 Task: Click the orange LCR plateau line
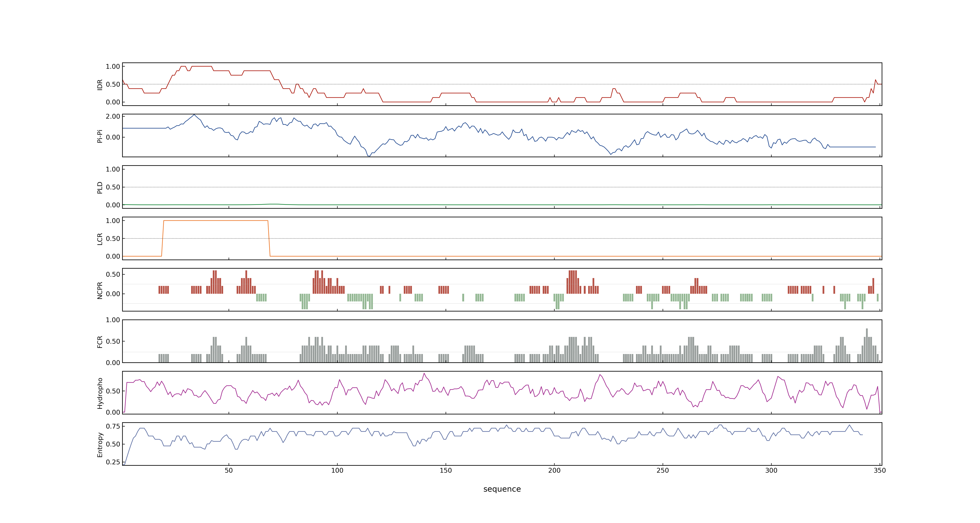216,220
